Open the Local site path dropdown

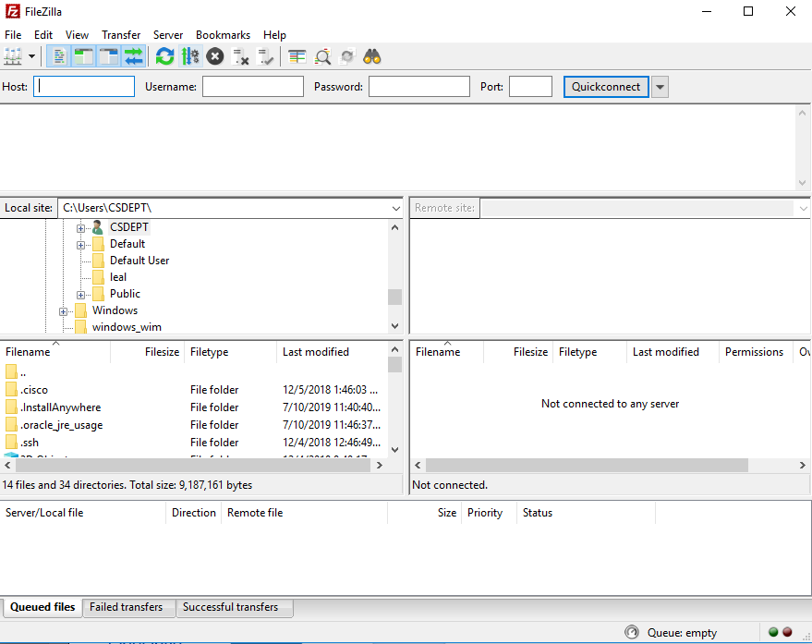pos(395,208)
